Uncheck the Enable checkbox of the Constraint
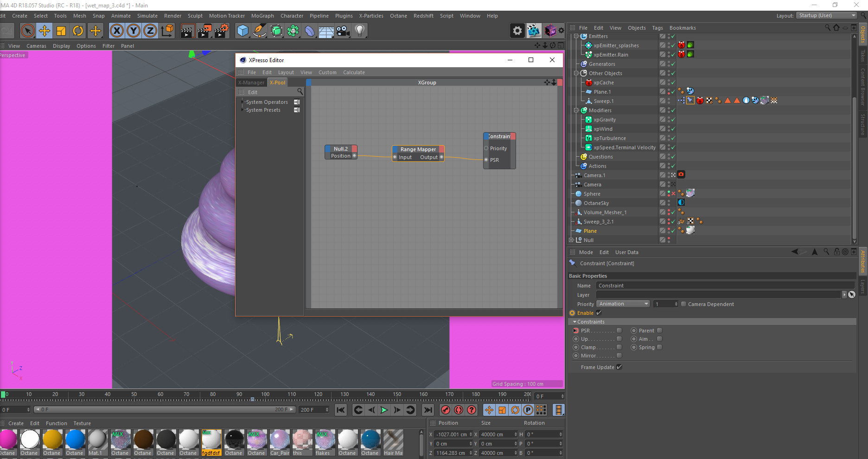 (599, 313)
